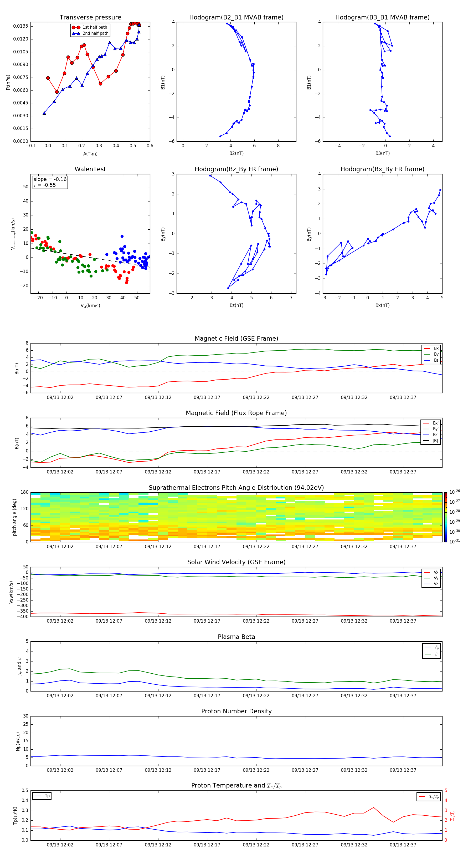Click 'Bx(nT)' x-axis label of FR hodogram
473x868 pixels.
(382, 305)
